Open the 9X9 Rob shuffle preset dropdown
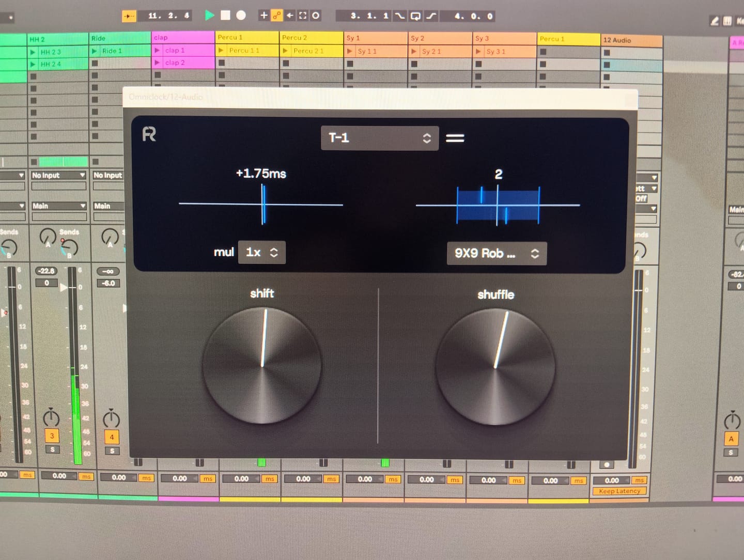744x560 pixels. coord(497,253)
